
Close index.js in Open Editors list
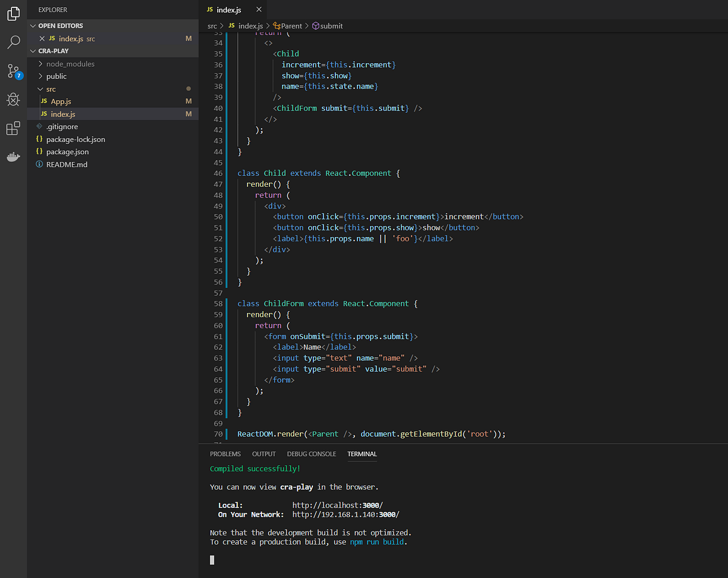[x=42, y=39]
